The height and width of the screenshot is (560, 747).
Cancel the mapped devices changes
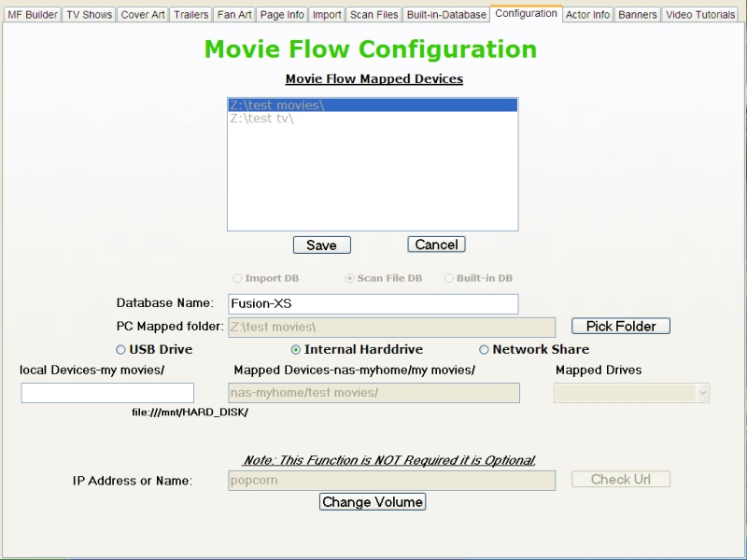(x=436, y=245)
